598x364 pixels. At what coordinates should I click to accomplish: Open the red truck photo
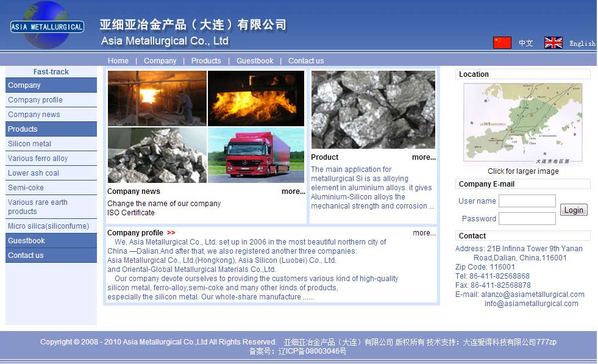pyautogui.click(x=255, y=155)
